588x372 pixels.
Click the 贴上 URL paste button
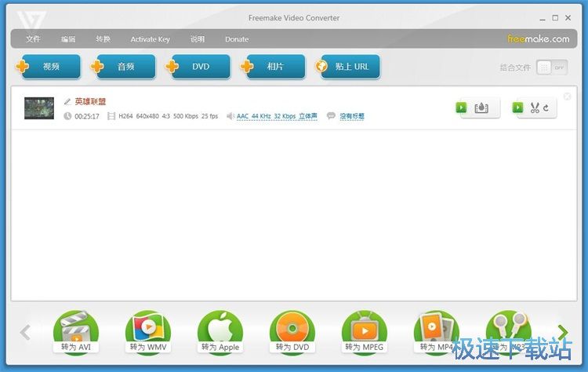point(347,67)
